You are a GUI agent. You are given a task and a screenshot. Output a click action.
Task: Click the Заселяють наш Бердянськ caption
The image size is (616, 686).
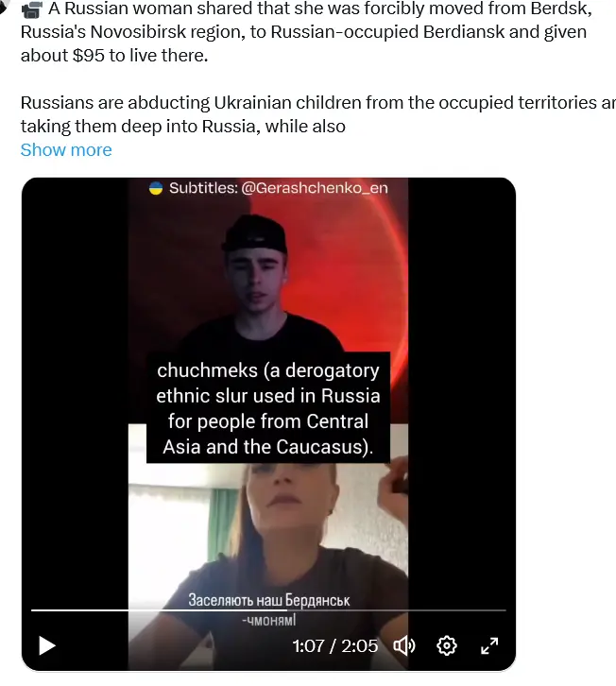click(268, 600)
